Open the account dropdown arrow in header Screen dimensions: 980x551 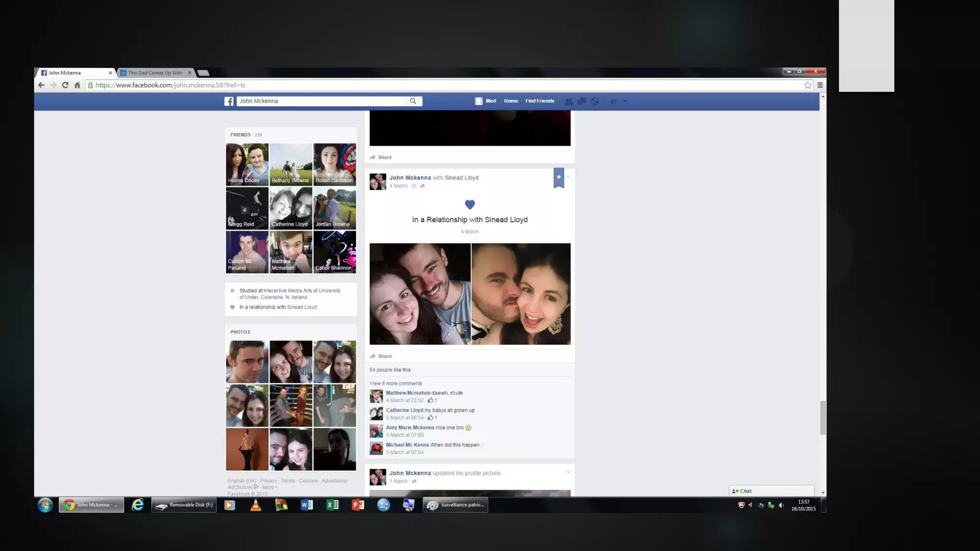click(x=625, y=101)
